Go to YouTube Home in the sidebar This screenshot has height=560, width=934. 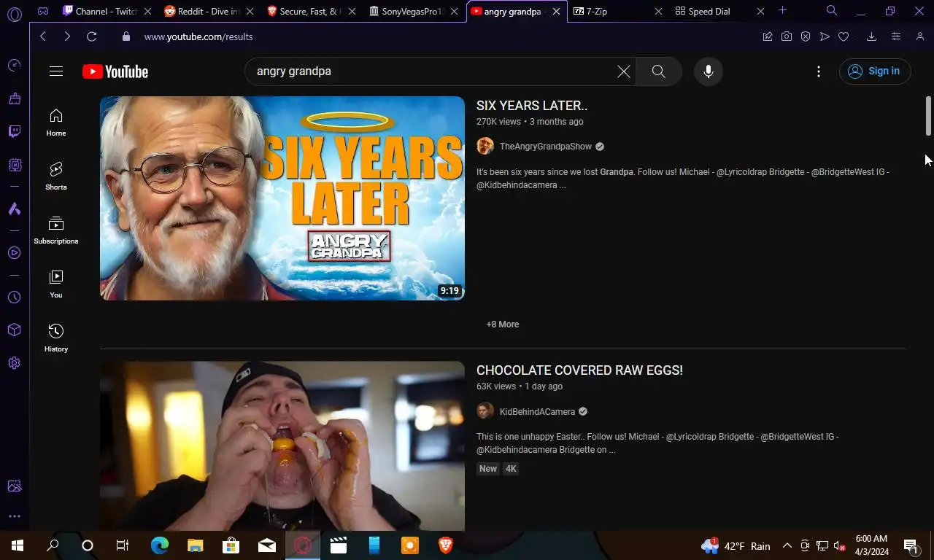[56, 122]
